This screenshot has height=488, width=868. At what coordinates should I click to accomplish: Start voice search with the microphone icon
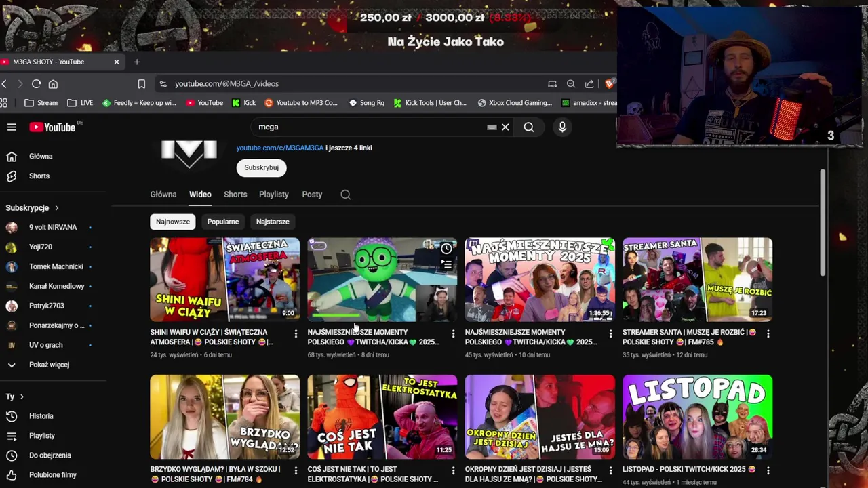coord(562,127)
